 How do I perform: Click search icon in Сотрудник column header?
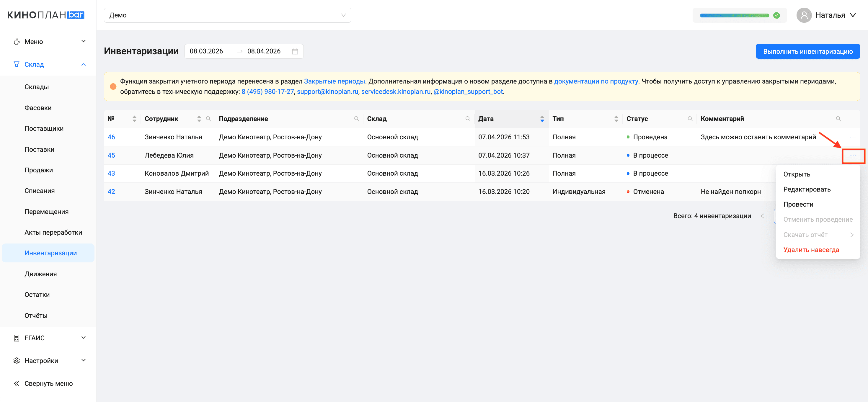pos(208,119)
